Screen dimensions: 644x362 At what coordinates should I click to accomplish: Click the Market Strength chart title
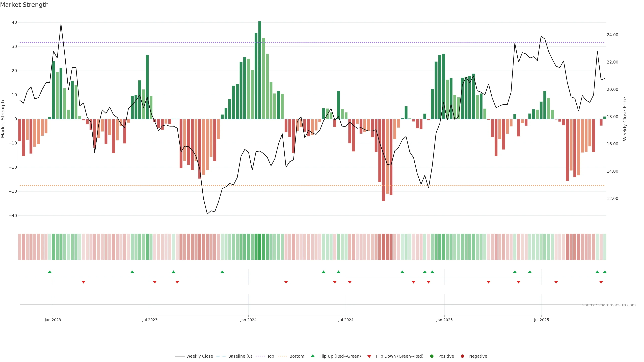(24, 5)
